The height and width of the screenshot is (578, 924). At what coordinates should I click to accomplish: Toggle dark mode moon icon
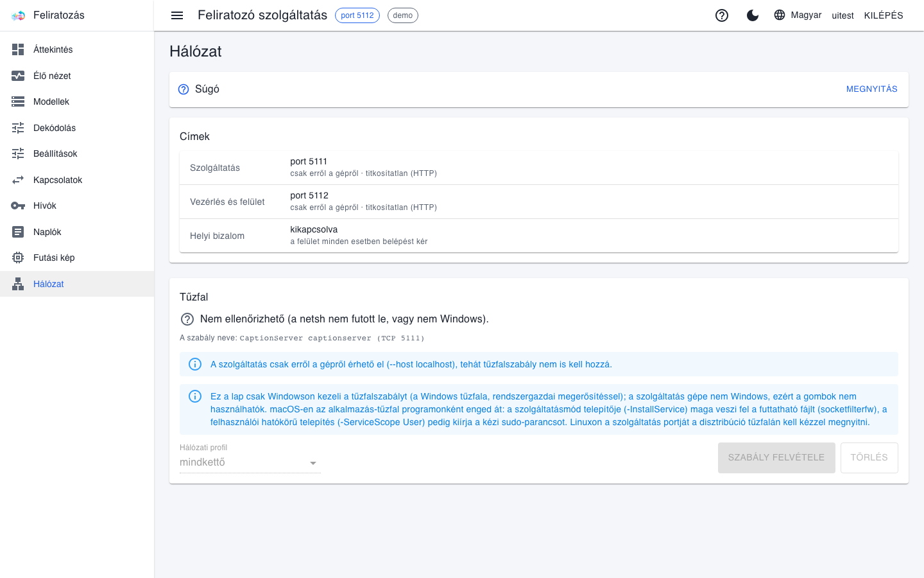pos(753,15)
